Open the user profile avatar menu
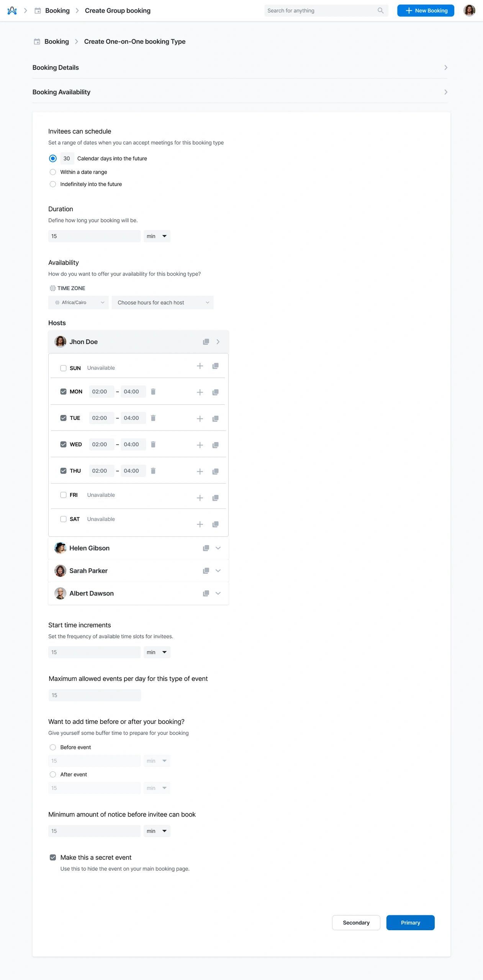This screenshot has width=483, height=980. coord(469,11)
